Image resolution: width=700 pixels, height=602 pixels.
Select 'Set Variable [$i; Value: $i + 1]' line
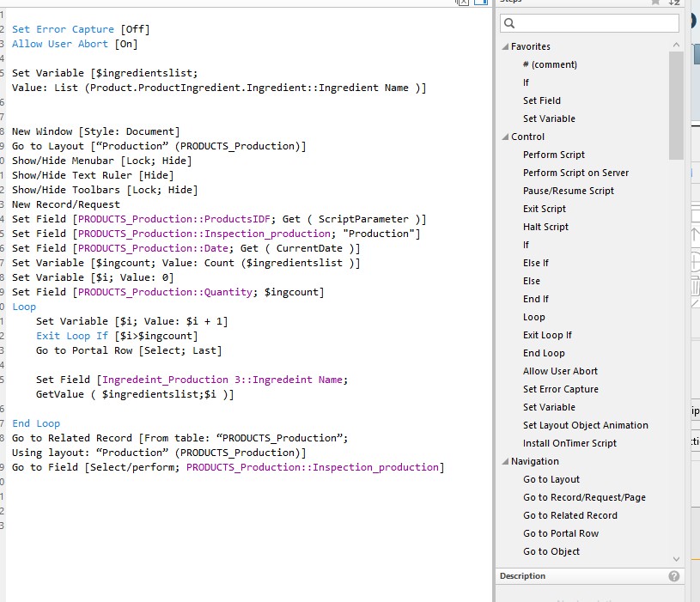[131, 322]
